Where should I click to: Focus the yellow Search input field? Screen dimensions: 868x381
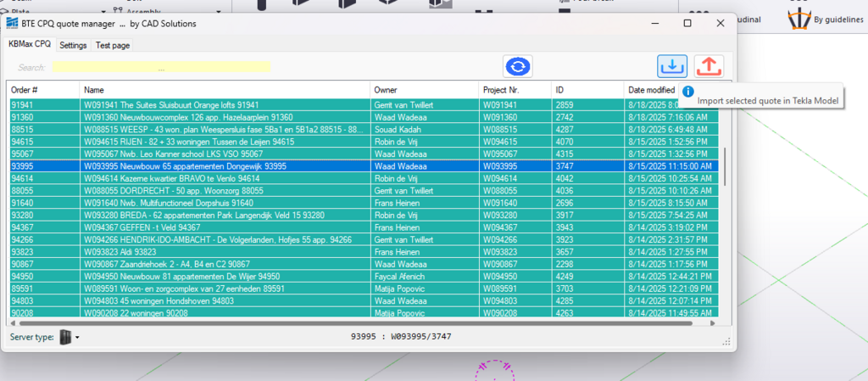[x=161, y=67]
